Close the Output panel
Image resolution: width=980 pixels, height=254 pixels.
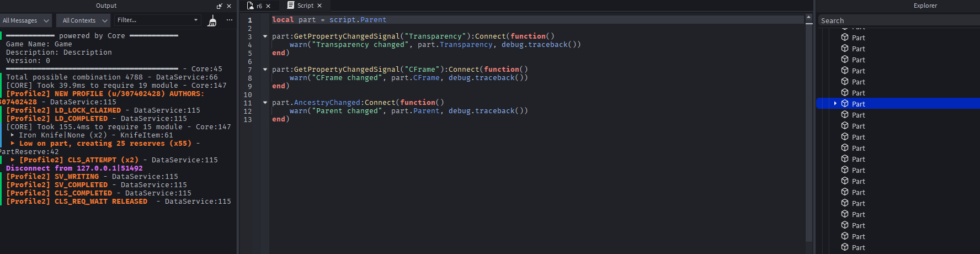pos(229,6)
